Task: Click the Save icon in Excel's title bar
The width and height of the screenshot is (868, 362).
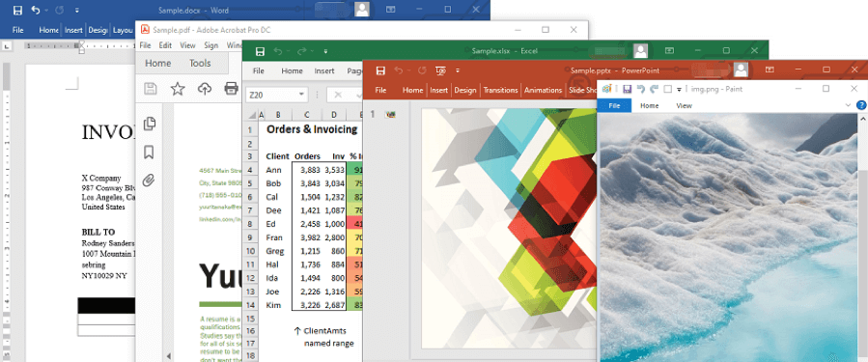Action: point(260,51)
